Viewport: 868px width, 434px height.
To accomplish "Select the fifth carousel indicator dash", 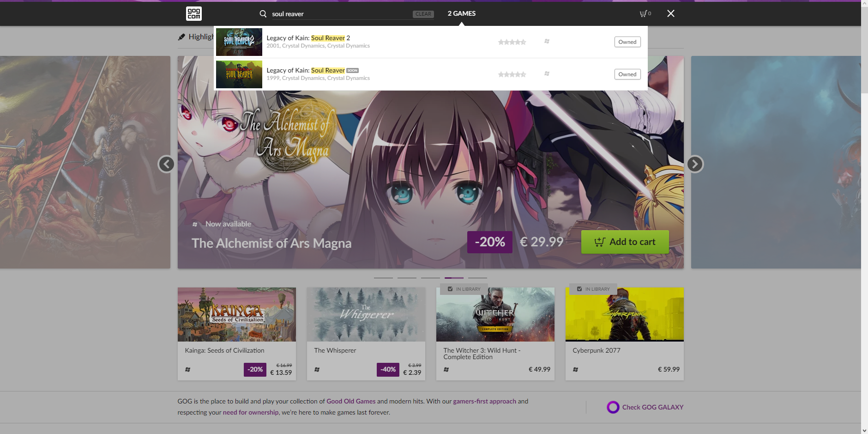I will click(x=477, y=278).
